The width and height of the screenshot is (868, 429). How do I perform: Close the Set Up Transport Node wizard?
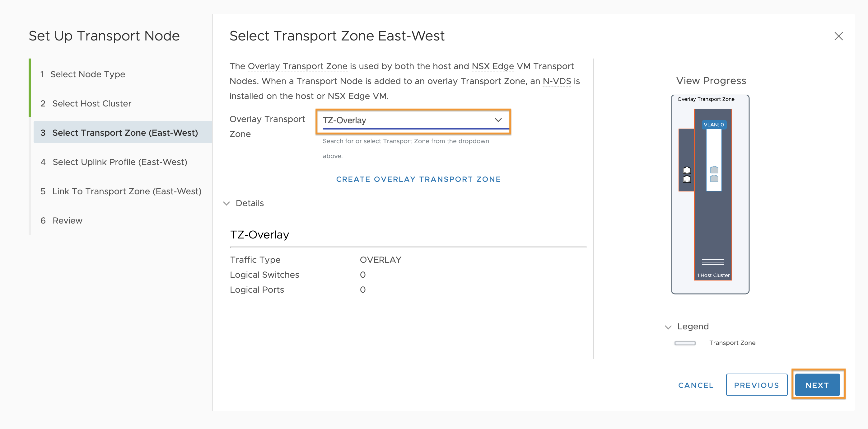(x=839, y=36)
